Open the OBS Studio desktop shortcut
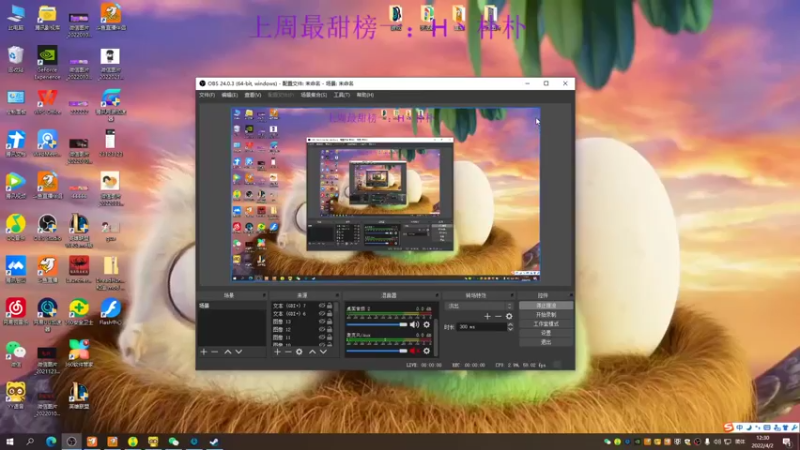The height and width of the screenshot is (450, 800). (47, 228)
